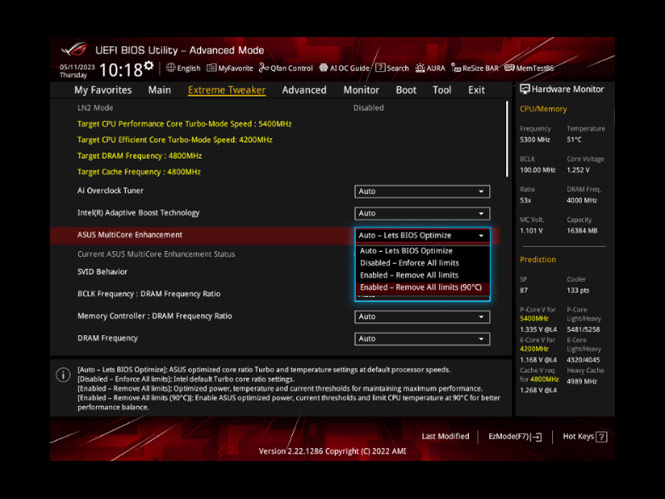Click the EzMode exit arrow icon
This screenshot has height=499, width=665.
[537, 437]
